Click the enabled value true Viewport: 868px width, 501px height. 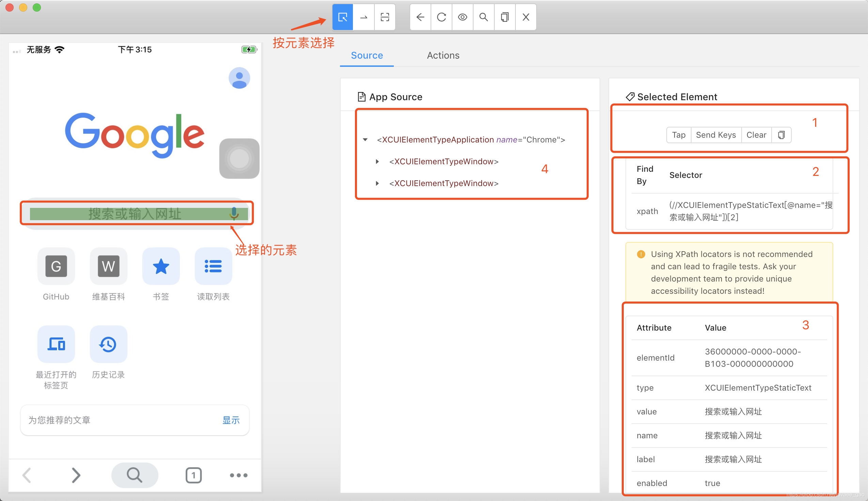tap(712, 483)
